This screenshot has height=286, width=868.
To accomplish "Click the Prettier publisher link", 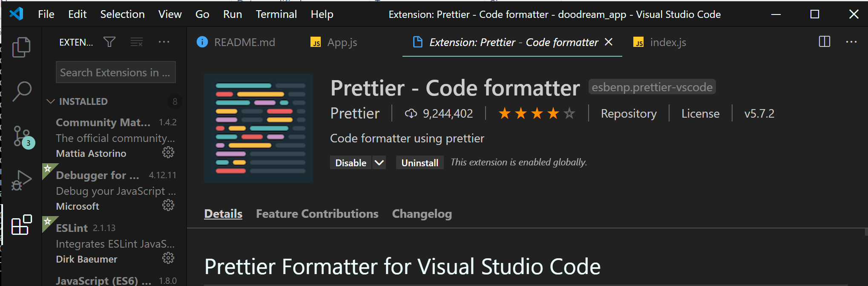I will 355,113.
